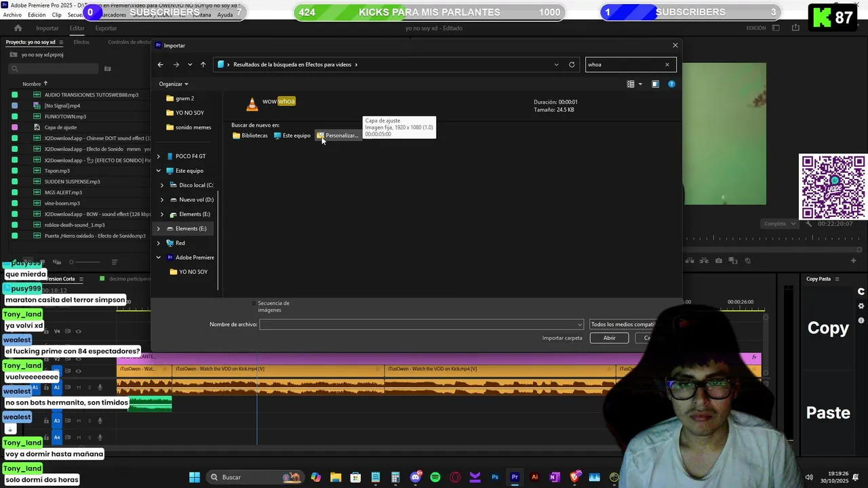
Task: Click the green label swatch of Tapon.mp3
Action: click(x=14, y=171)
